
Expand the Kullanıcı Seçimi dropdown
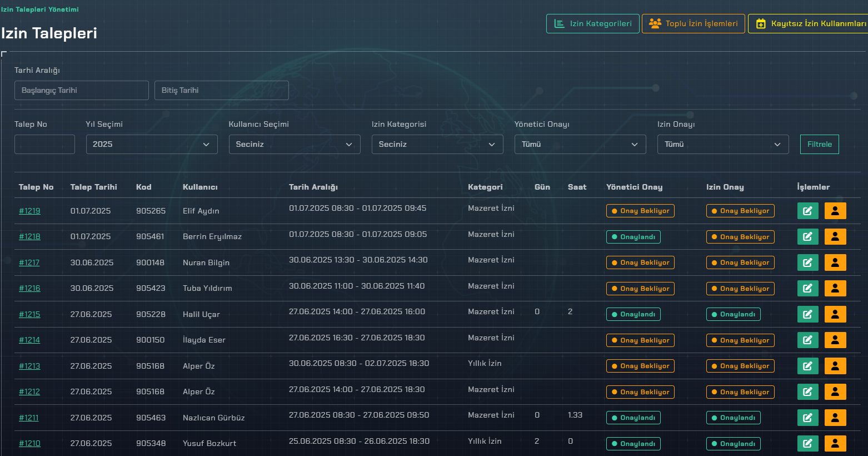point(294,144)
